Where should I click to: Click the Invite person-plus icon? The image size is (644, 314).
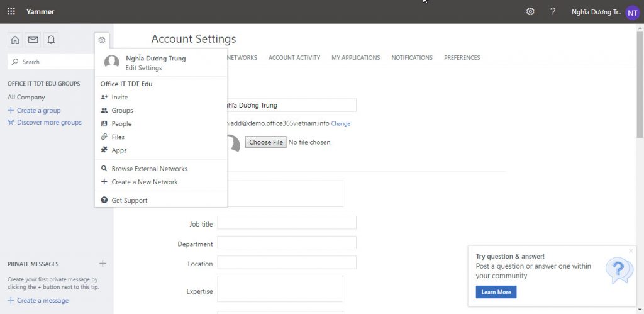click(104, 98)
